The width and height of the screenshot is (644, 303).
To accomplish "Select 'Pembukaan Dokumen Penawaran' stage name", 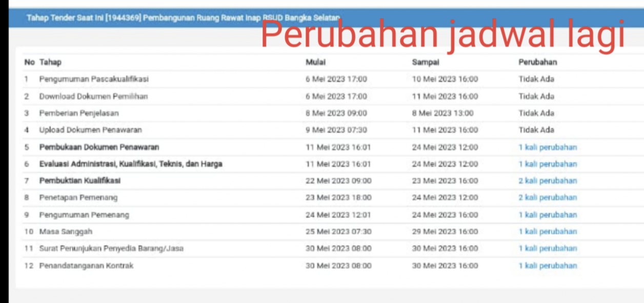I will [x=99, y=147].
